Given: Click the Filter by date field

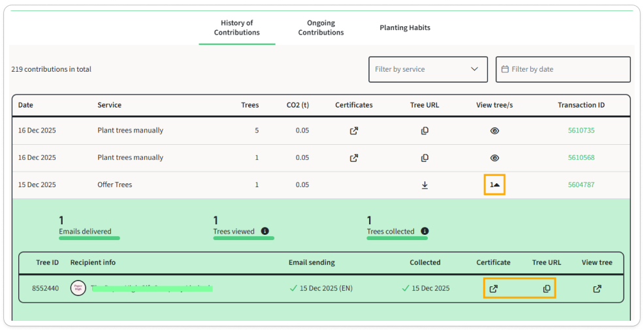Looking at the screenshot, I should tap(563, 69).
